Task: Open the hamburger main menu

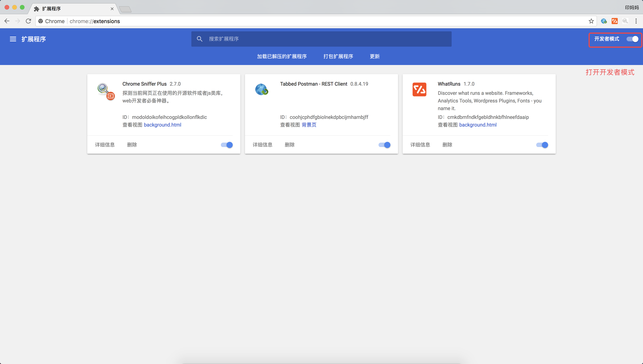Action: 13,39
